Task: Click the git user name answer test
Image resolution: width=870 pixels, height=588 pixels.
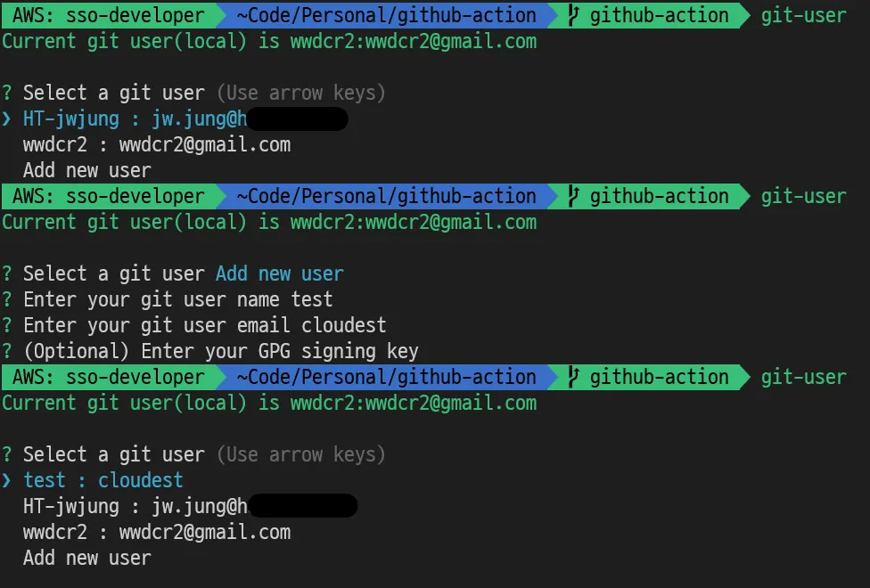Action: click(x=312, y=299)
